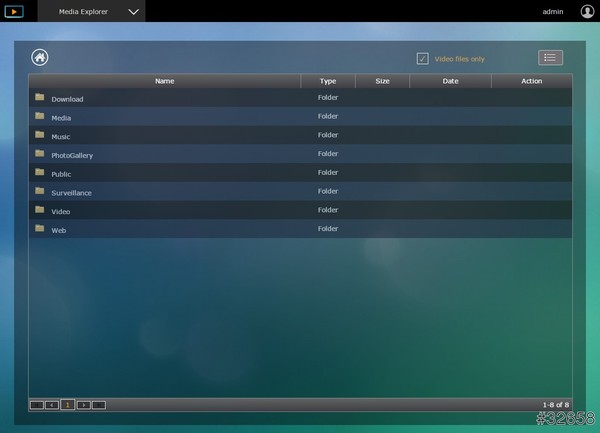Go to last page in pagination bar
Viewport: 600px width, 433px height.
99,405
